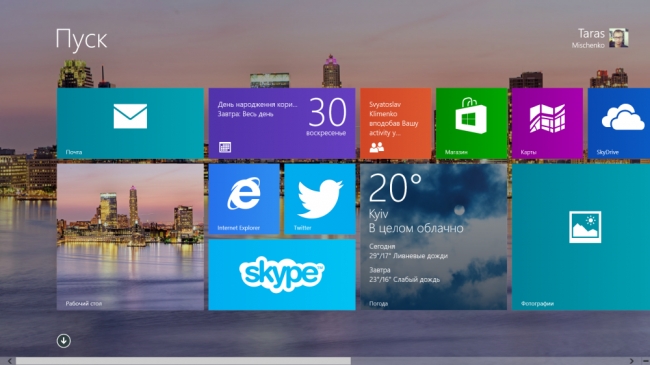Click the left scrollbar arrow
This screenshot has width=650, height=365.
coord(9,361)
